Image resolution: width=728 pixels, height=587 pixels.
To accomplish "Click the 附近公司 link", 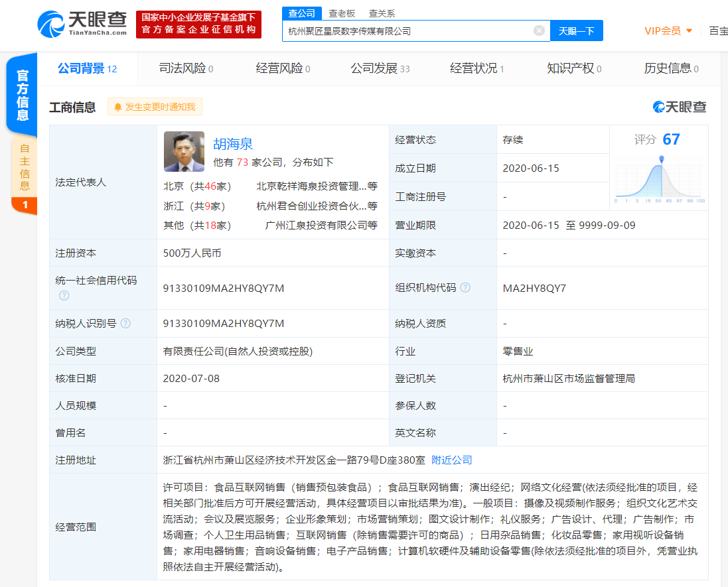I will tap(451, 460).
